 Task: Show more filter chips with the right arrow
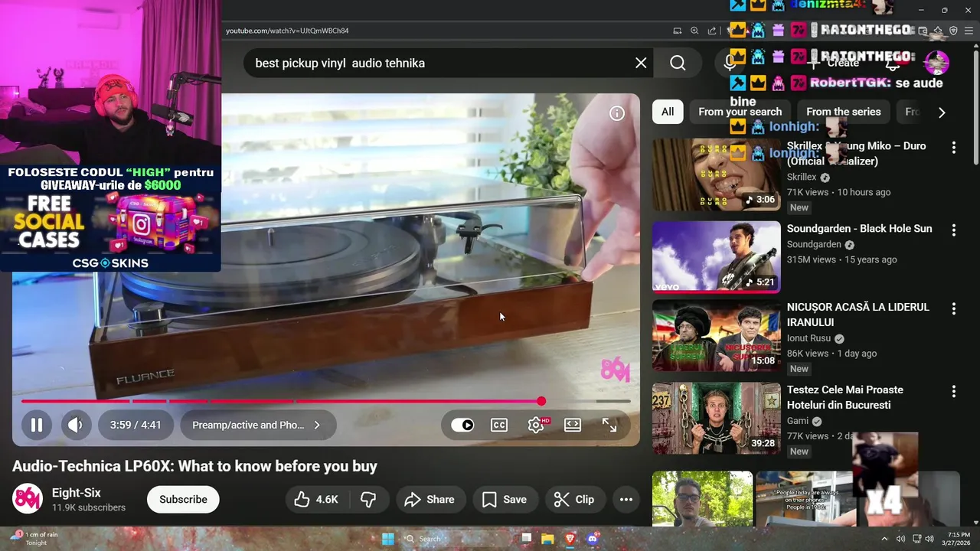pyautogui.click(x=942, y=112)
